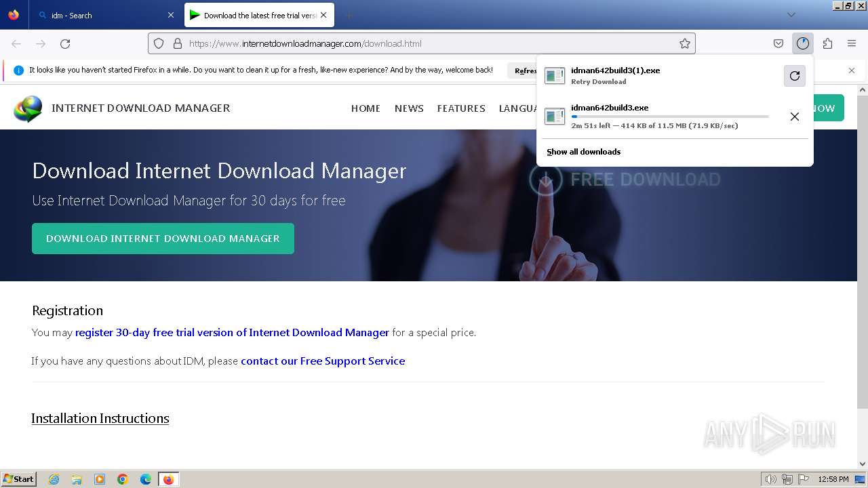The height and width of the screenshot is (488, 868).
Task: Cancel the idman642build3.exe download
Action: point(795,117)
